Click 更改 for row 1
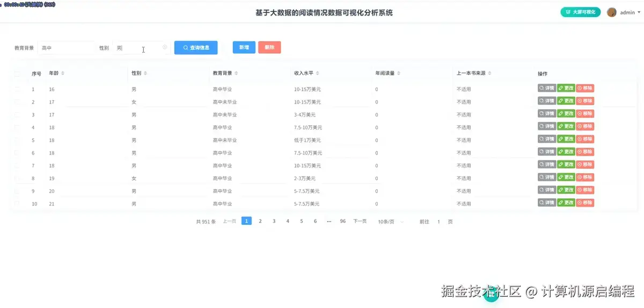Viewport: 644px width, 308px height. pyautogui.click(x=566, y=88)
